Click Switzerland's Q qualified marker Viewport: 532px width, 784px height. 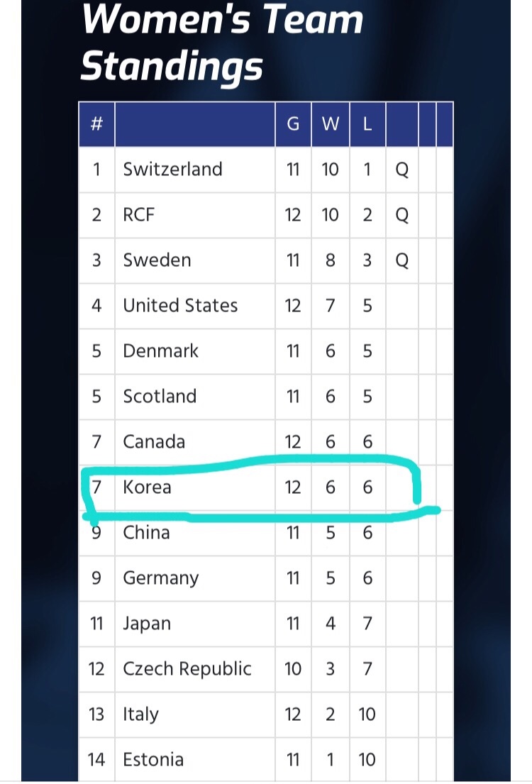(x=402, y=170)
